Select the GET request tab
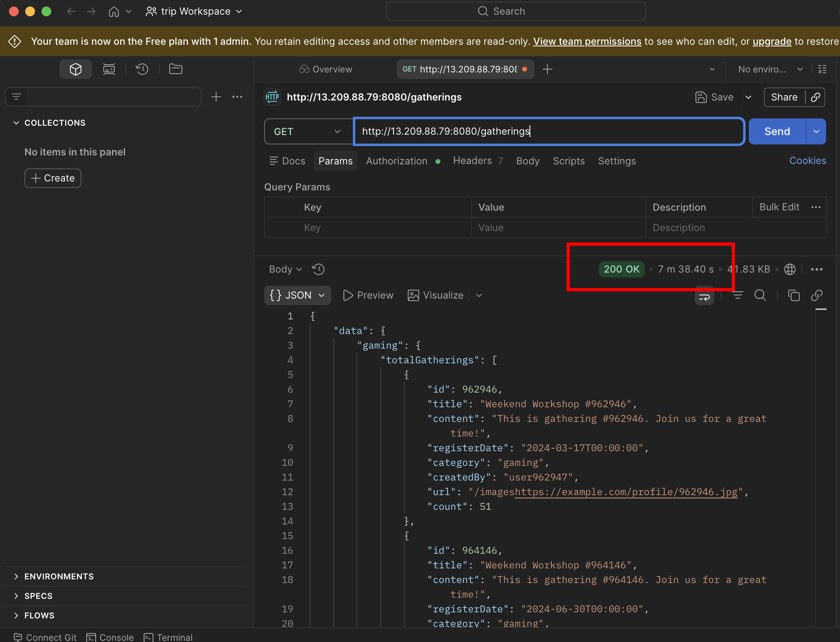The image size is (840, 642). 465,69
